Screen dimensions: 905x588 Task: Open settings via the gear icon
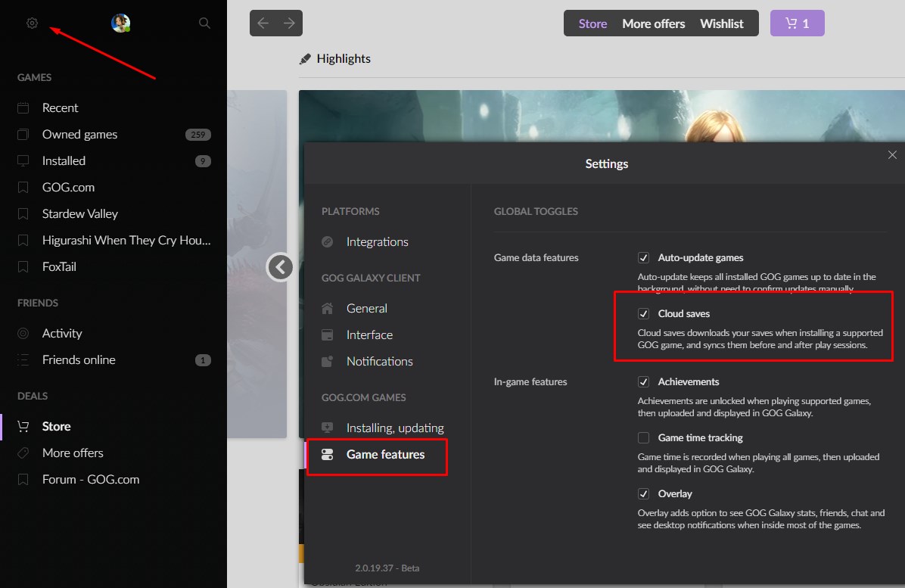coord(33,23)
